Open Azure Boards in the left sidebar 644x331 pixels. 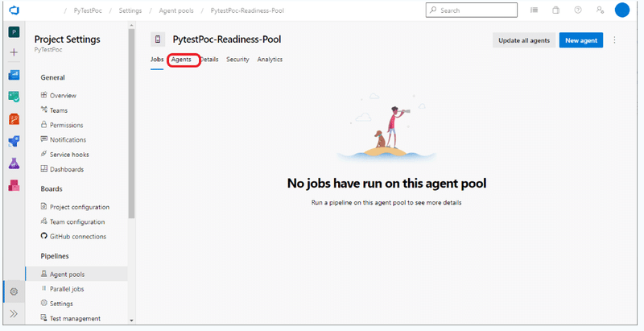[x=14, y=97]
